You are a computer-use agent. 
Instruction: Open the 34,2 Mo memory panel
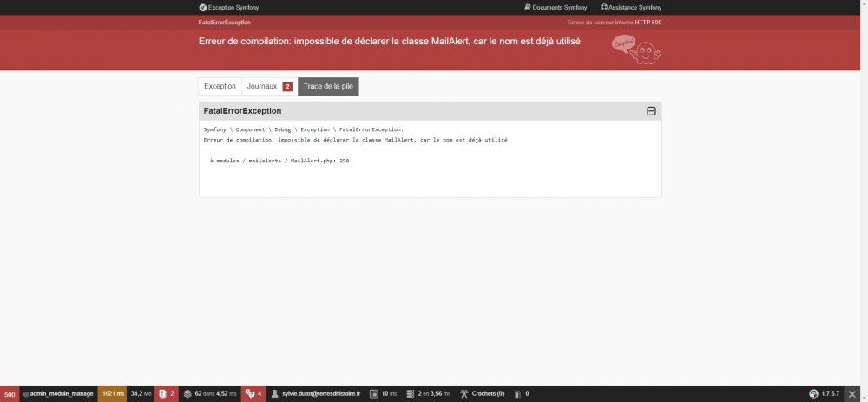pyautogui.click(x=141, y=393)
